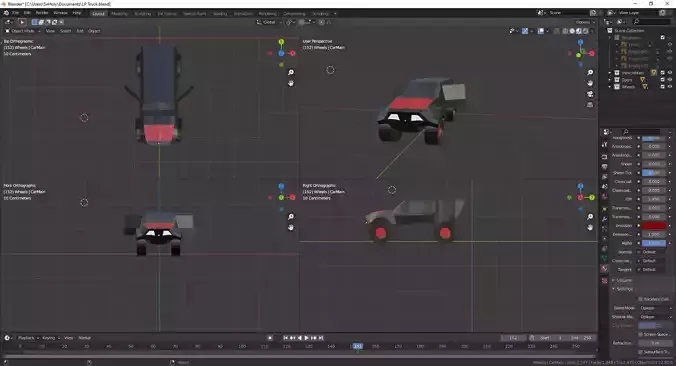
Task: Exclude Doors collection from view layer checkbox
Action: click(663, 80)
